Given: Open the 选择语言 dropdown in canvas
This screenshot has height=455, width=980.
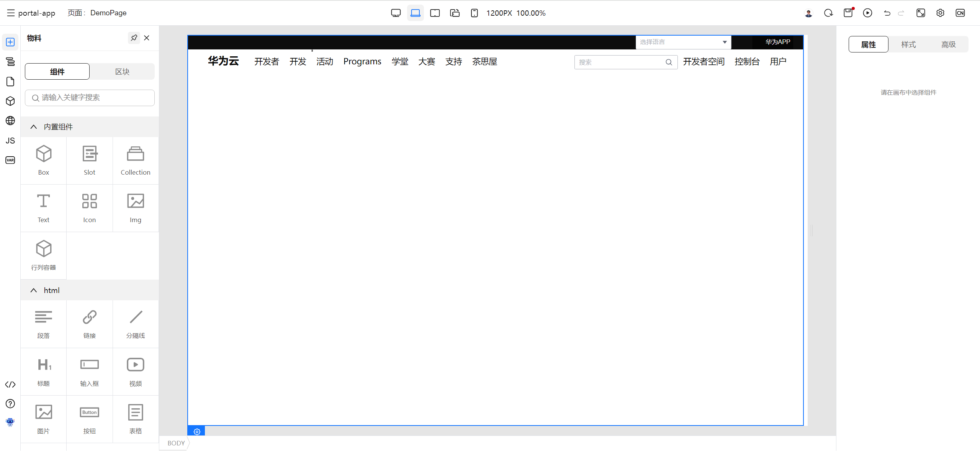Looking at the screenshot, I should click(x=683, y=42).
